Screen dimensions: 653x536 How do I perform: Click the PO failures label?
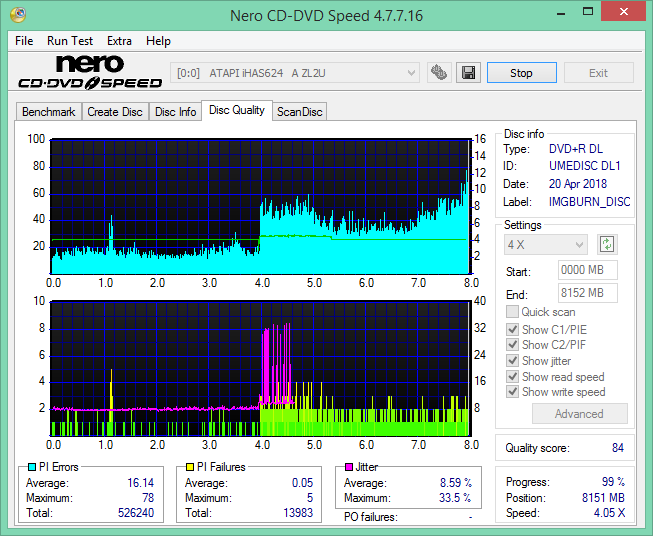point(371,517)
